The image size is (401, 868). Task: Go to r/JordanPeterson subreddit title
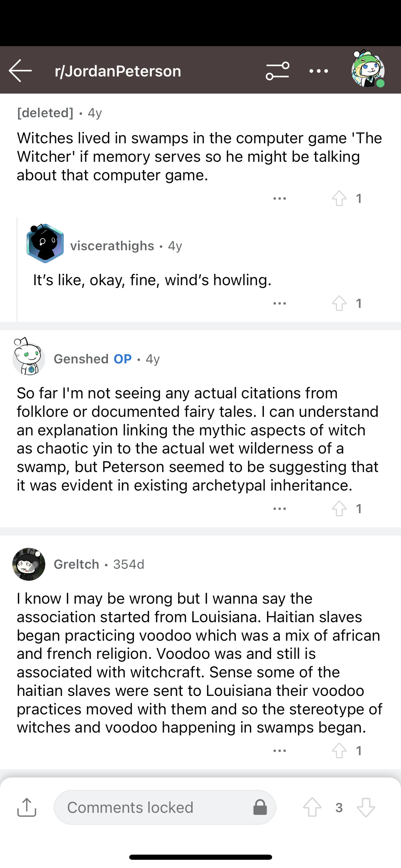[x=118, y=71]
